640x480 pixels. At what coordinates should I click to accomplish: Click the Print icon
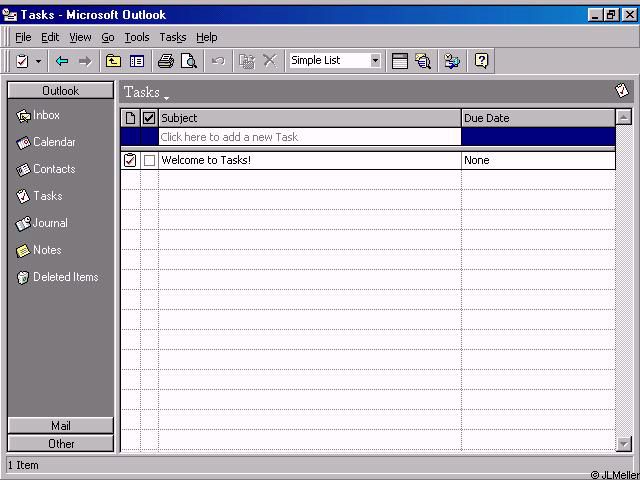point(166,61)
